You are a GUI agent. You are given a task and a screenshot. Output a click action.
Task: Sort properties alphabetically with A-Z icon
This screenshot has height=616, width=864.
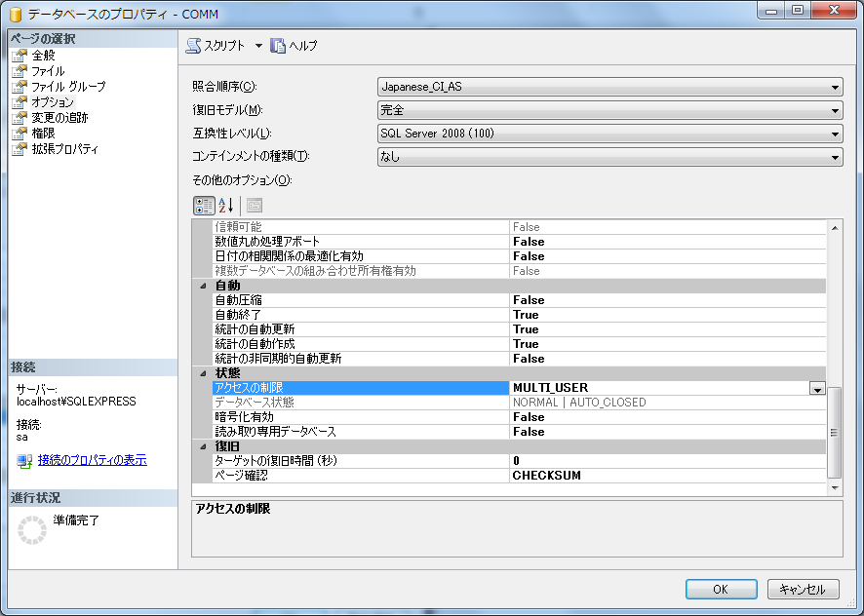[x=226, y=206]
